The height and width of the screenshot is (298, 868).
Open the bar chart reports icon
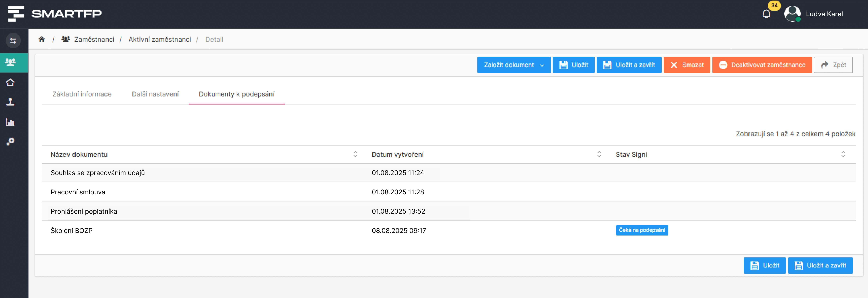click(10, 122)
